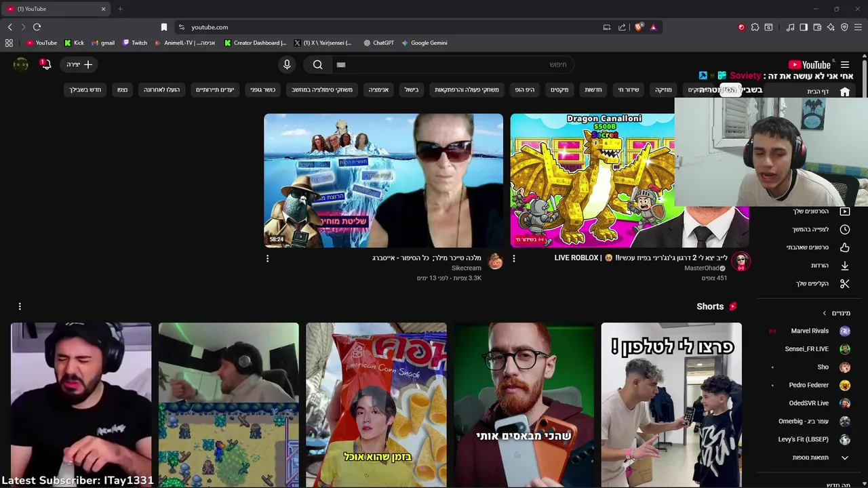Reload the YouTube page

point(37,27)
